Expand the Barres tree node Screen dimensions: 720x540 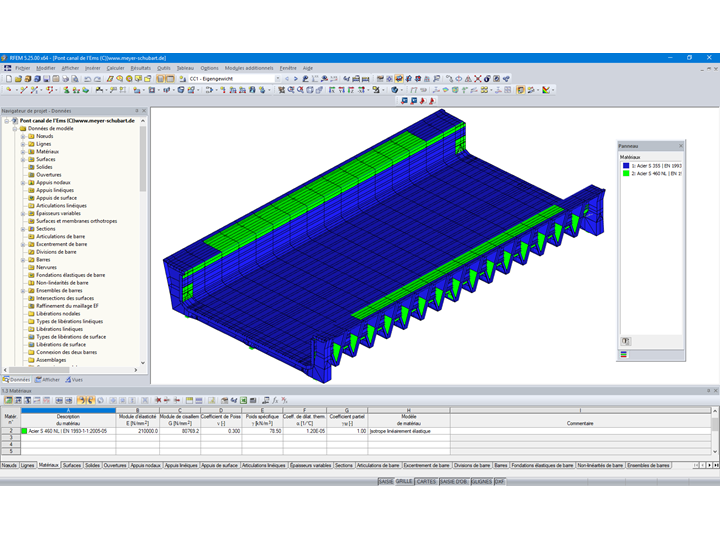tap(23, 260)
